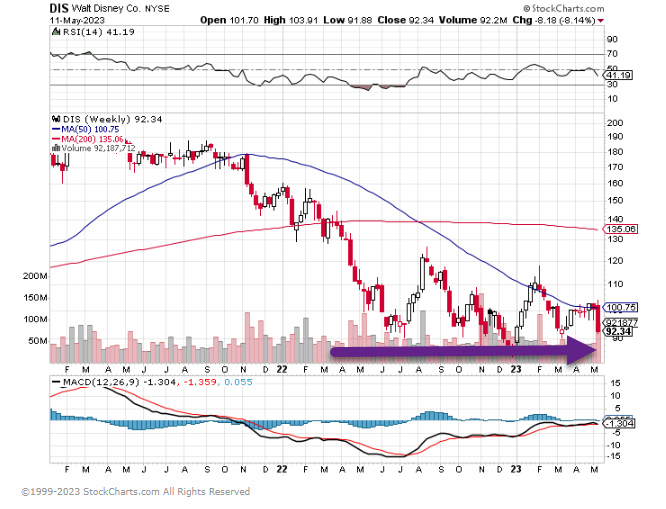Image resolution: width=666 pixels, height=509 pixels.
Task: Click the bold 92.34 last price tag
Action: point(618,331)
